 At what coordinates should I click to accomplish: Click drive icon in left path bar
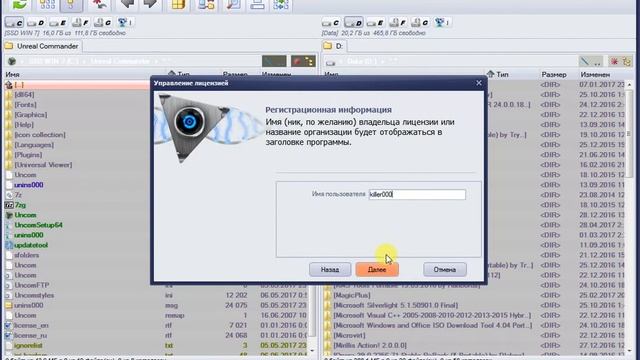[x=12, y=62]
